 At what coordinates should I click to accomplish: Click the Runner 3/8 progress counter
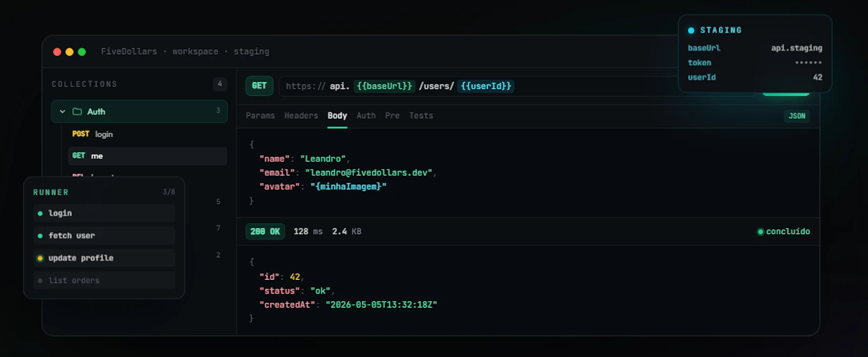pos(169,192)
